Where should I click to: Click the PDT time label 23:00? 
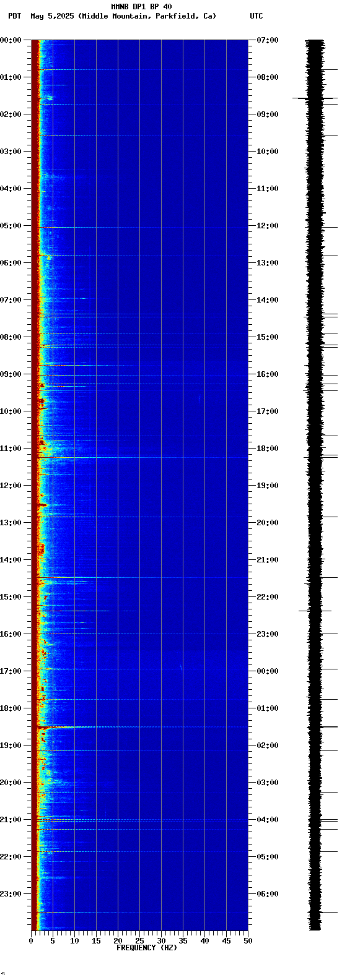(11, 894)
